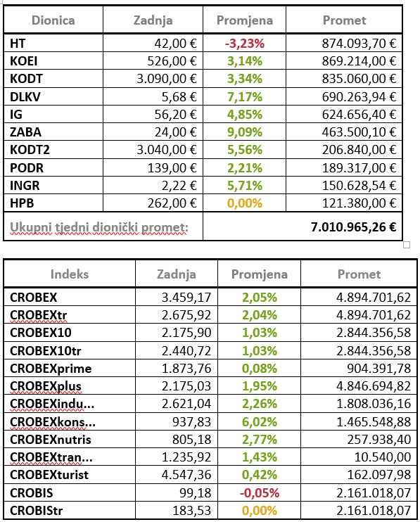Viewport: 420px width, 522px height.
Task: Click the ZABA change value 9,09%
Action: pyautogui.click(x=245, y=132)
